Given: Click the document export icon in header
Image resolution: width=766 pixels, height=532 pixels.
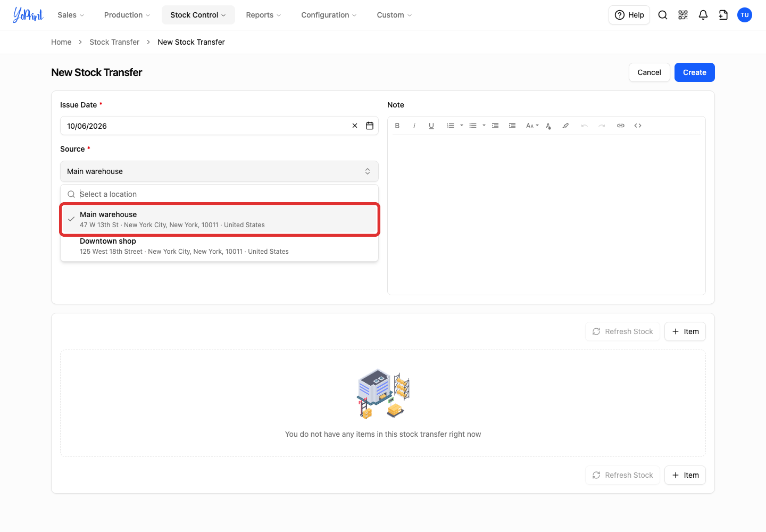Looking at the screenshot, I should [x=723, y=15].
